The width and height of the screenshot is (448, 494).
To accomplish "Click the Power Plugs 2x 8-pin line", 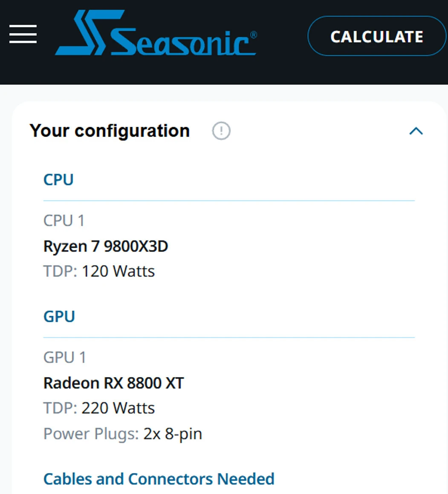I will click(x=123, y=434).
